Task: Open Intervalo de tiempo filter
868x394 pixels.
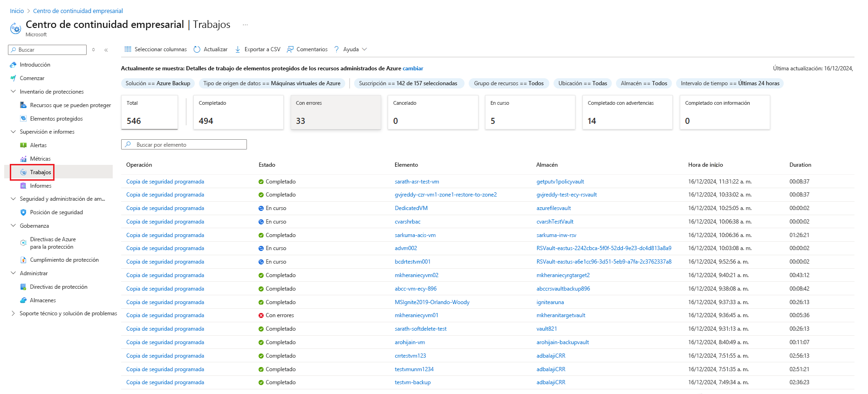Action: point(730,83)
